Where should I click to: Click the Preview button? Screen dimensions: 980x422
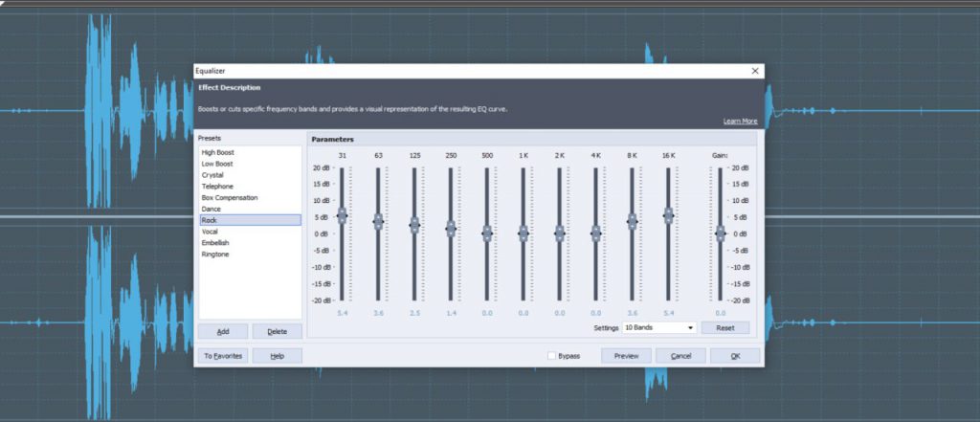[x=626, y=356]
